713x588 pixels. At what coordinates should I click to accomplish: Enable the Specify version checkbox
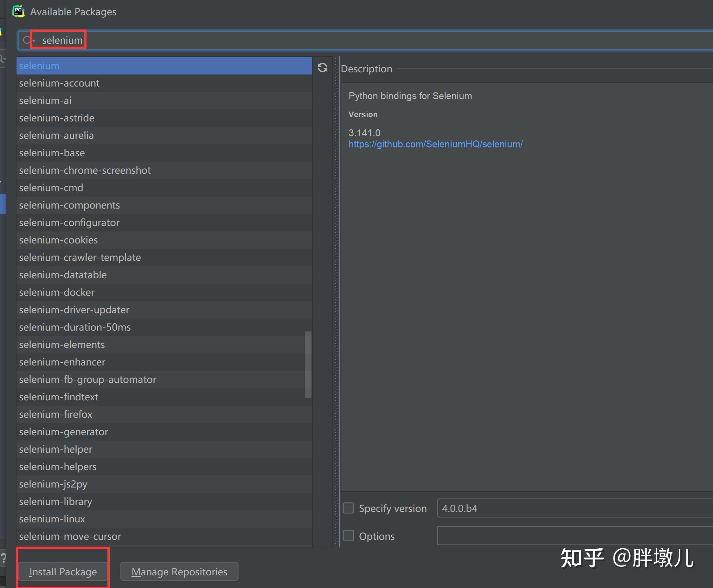(x=348, y=508)
